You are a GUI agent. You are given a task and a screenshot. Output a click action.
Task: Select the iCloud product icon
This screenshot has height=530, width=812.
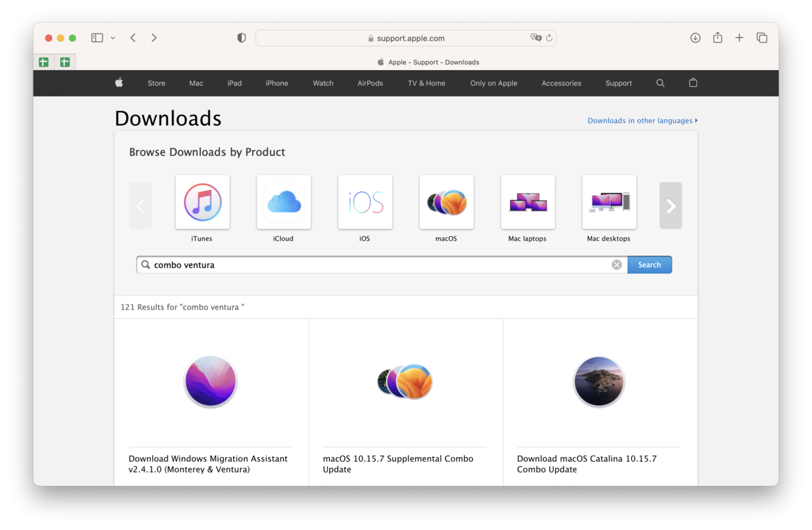tap(284, 202)
